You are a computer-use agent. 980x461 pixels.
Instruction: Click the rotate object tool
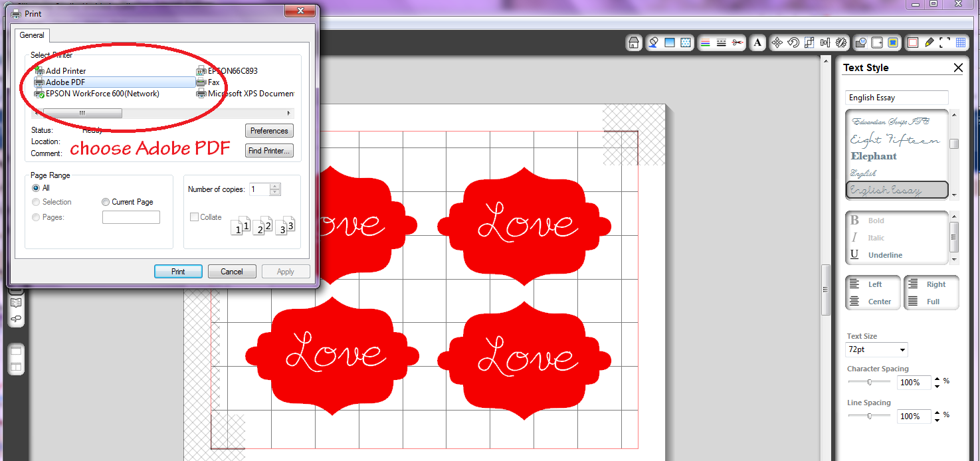tap(793, 43)
